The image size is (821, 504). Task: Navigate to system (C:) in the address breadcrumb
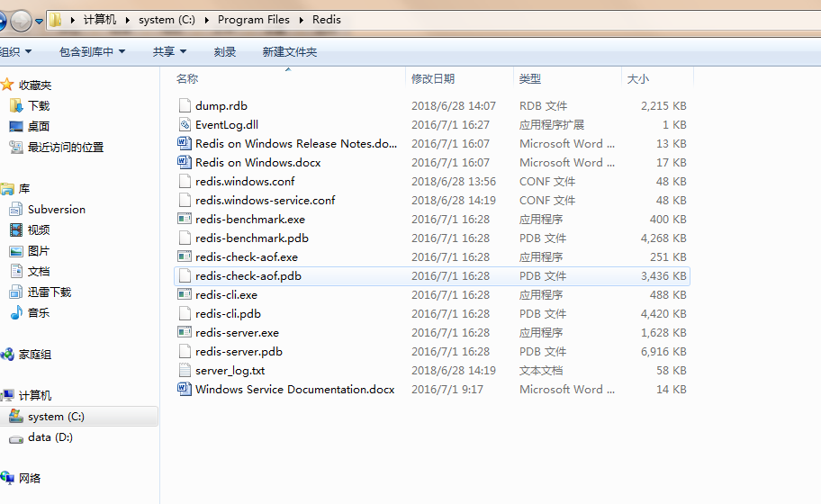[167, 20]
